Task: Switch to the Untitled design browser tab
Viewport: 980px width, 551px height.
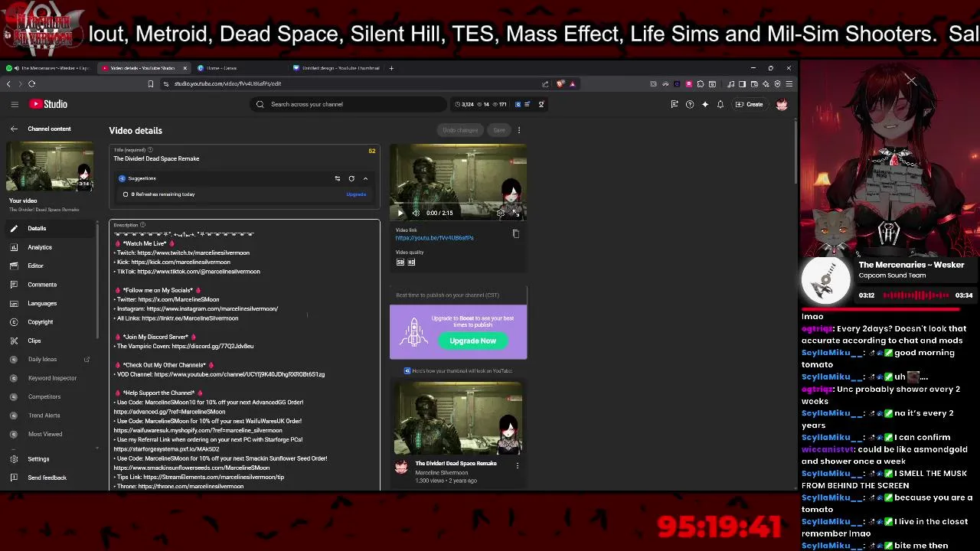Action: tap(335, 68)
